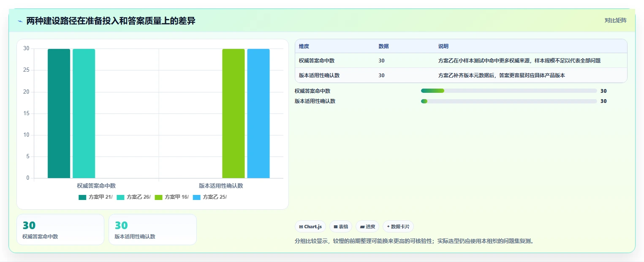The image size is (644, 262).
Task: Open the 30 版本适用性确认数 data card
Action: pos(152,230)
